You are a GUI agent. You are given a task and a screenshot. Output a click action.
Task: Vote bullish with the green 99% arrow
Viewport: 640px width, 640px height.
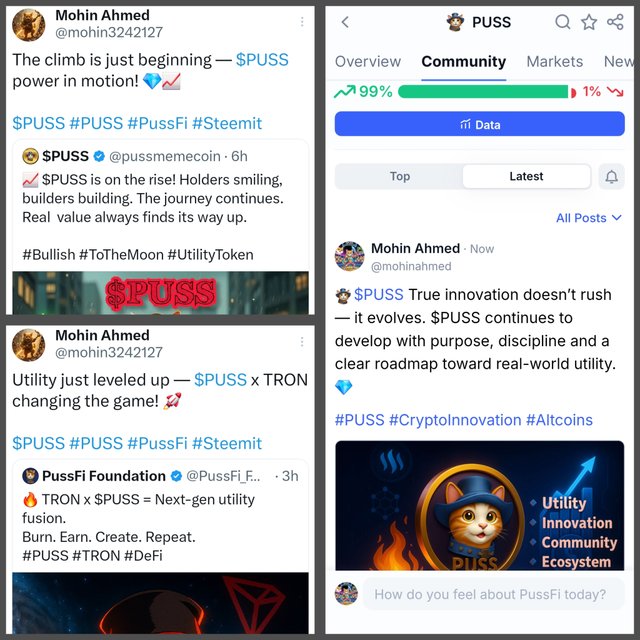(345, 92)
